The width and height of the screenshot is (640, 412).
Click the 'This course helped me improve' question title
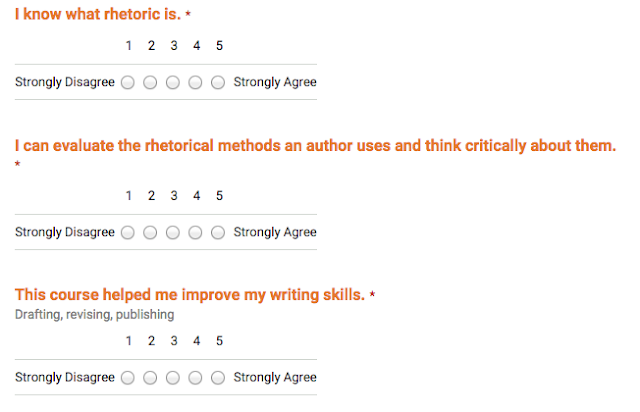(x=190, y=295)
